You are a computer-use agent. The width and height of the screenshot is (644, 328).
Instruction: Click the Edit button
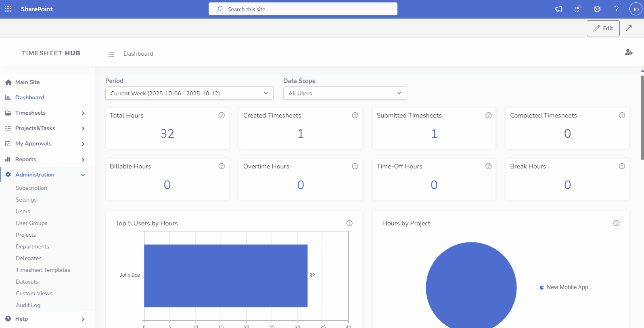click(x=603, y=28)
